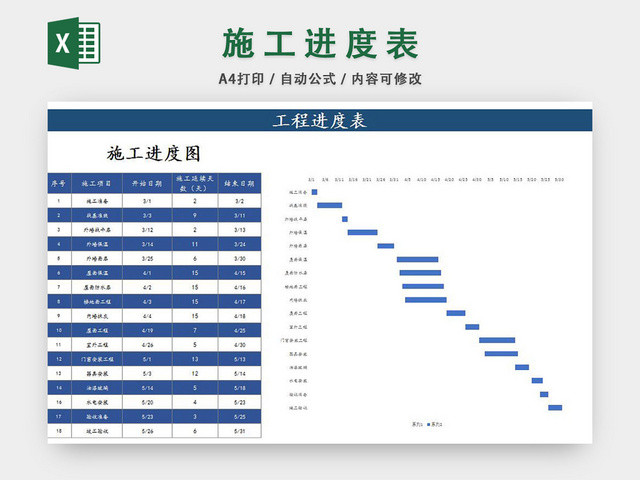The width and height of the screenshot is (640, 480).
Task: Click duration cell 11 in row 4
Action: click(x=195, y=244)
